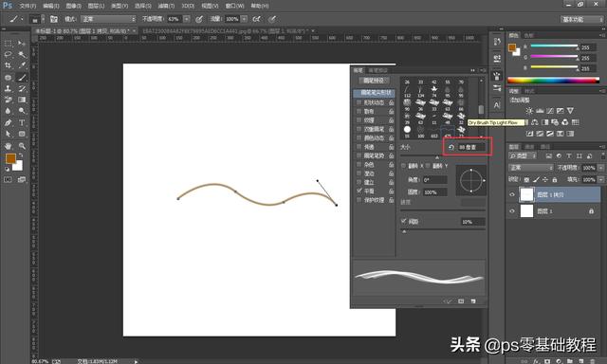Switch to the 色板 swatches tab
Image resolution: width=607 pixels, height=364 pixels.
point(529,36)
